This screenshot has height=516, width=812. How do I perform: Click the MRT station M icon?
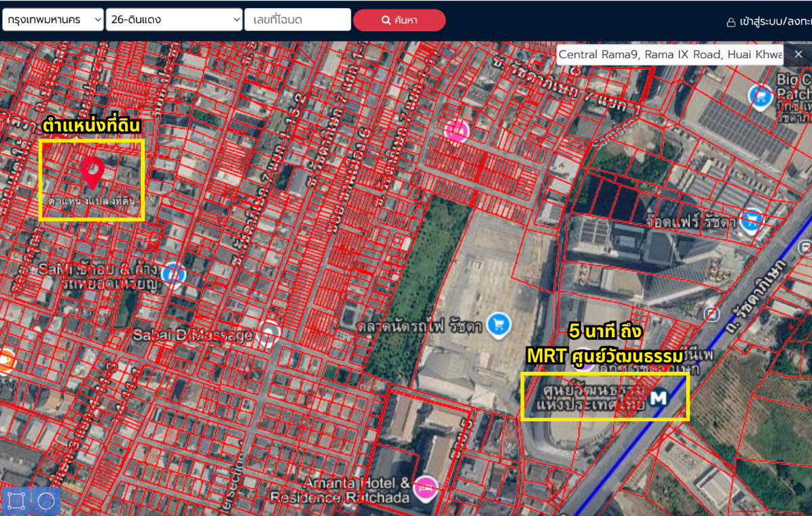click(657, 398)
